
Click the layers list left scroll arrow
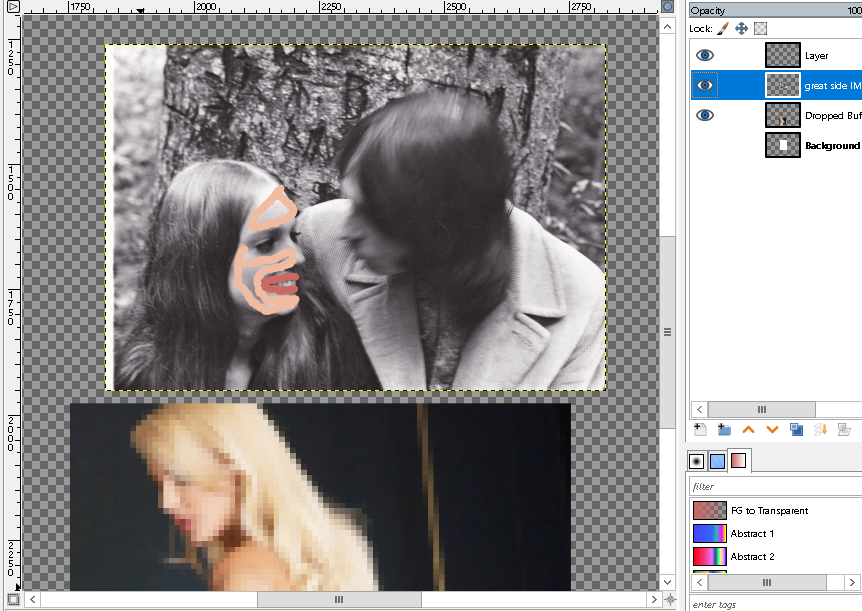pyautogui.click(x=698, y=409)
